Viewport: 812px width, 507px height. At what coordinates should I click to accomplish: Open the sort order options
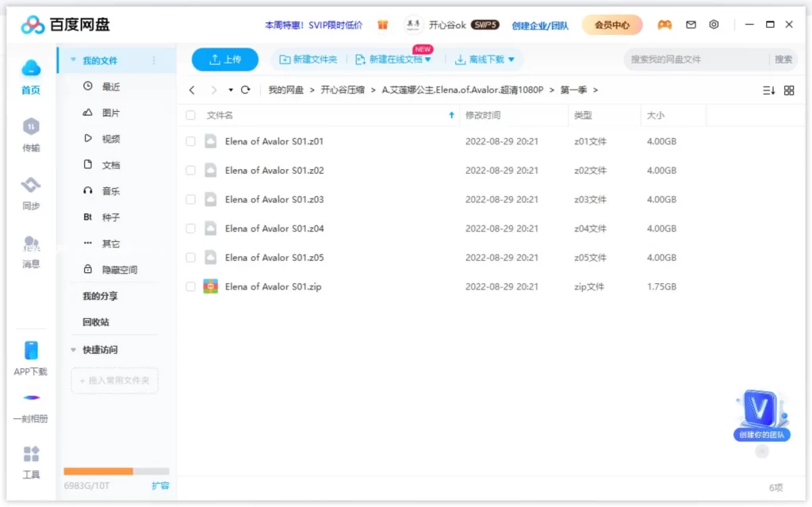[x=768, y=90]
